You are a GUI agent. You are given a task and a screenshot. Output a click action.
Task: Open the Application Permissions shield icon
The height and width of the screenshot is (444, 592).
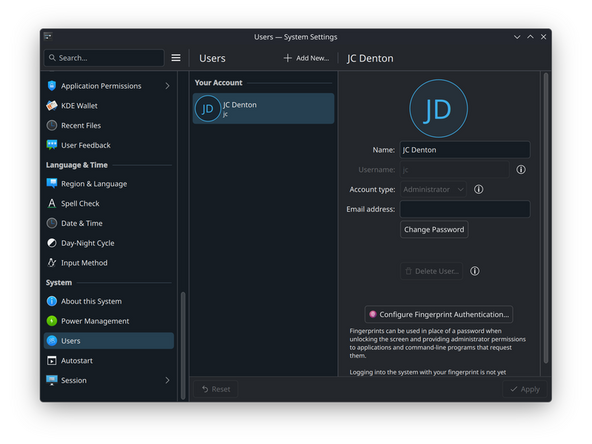pos(52,86)
